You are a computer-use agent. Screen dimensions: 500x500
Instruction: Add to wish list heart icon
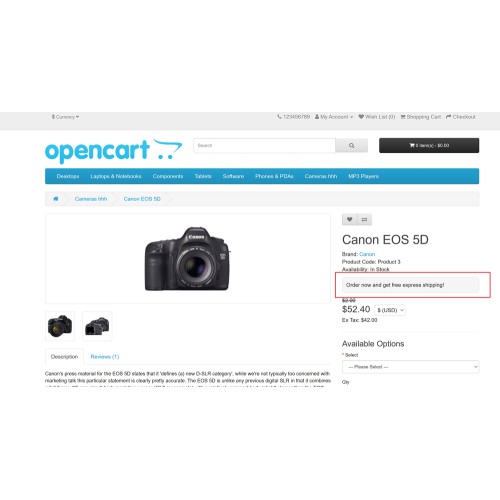[x=349, y=219]
